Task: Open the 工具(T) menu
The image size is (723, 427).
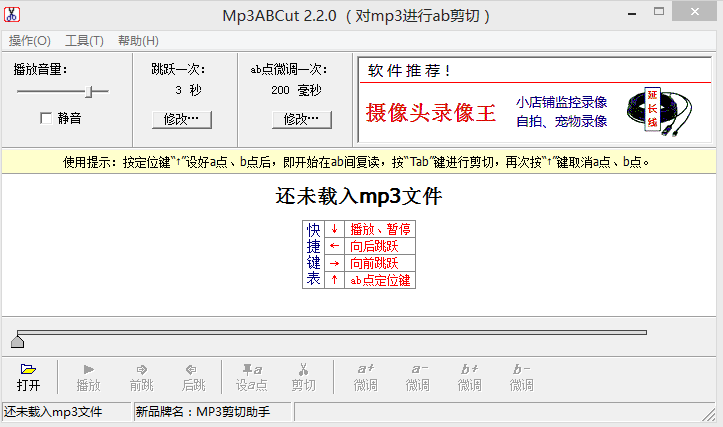Action: 84,41
